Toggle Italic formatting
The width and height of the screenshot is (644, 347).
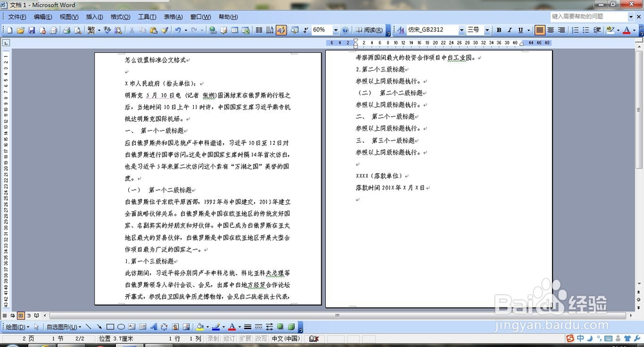509,30
